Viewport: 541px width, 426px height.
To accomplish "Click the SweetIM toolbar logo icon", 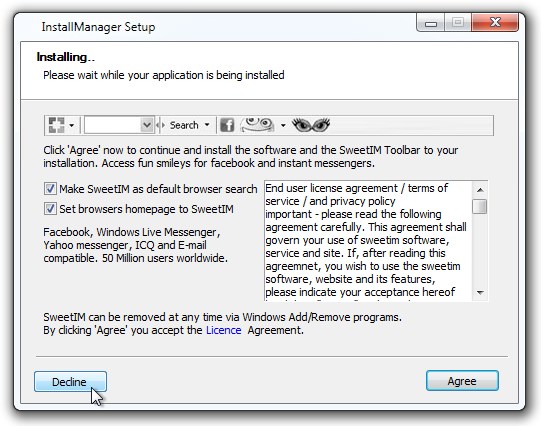I will coord(56,125).
